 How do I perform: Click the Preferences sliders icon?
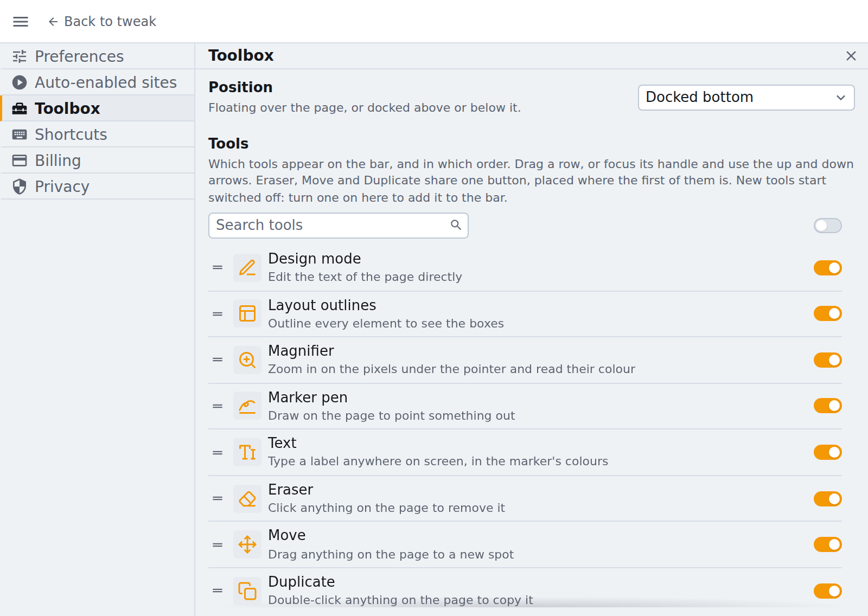pyautogui.click(x=20, y=56)
